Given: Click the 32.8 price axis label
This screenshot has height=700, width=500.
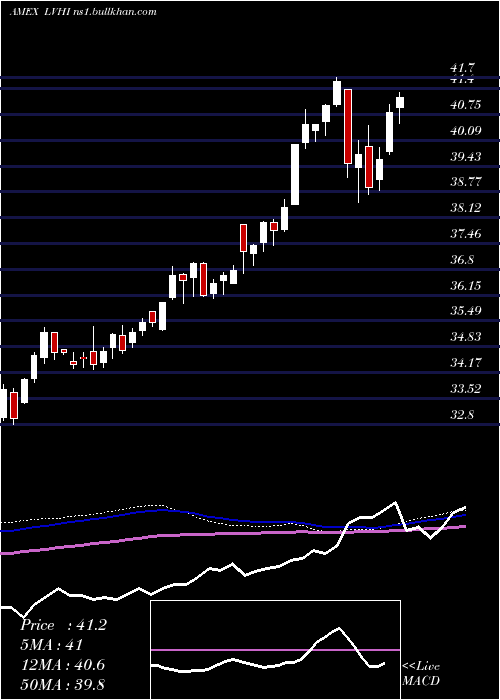Looking at the screenshot, I should pyautogui.click(x=462, y=415).
